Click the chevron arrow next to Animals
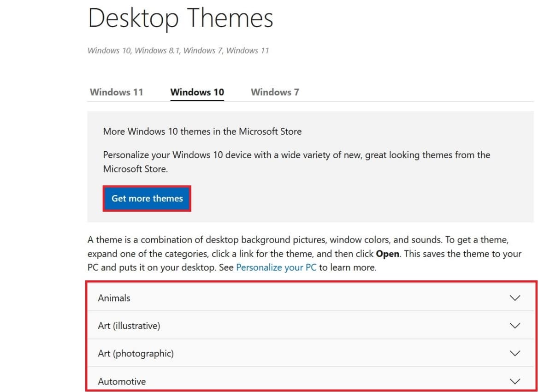544x392 pixels. pos(515,298)
